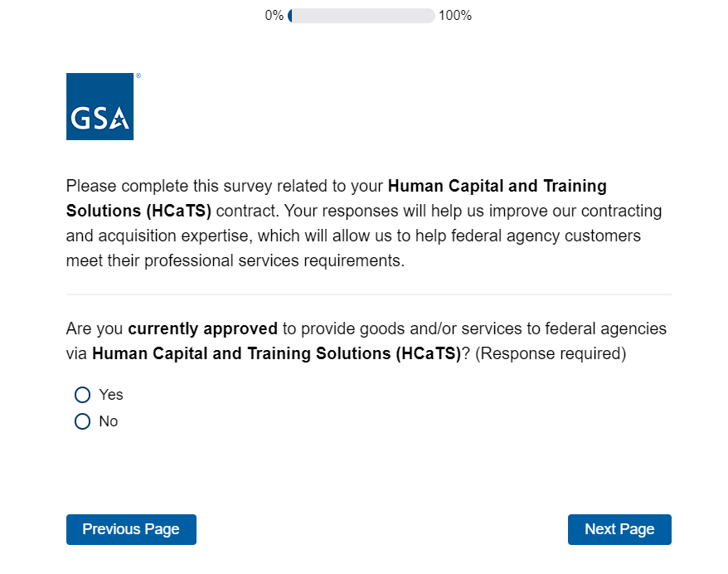Return to the Previous Page

click(x=131, y=529)
